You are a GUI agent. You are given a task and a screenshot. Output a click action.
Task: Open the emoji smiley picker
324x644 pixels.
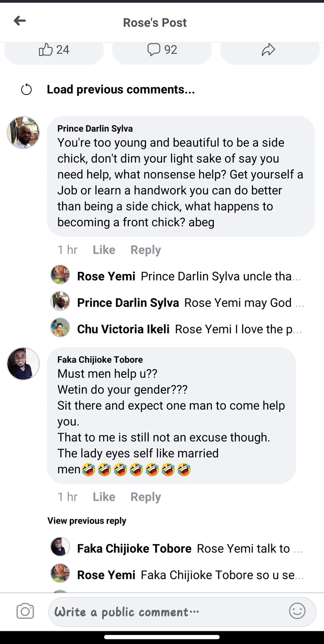pyautogui.click(x=297, y=612)
